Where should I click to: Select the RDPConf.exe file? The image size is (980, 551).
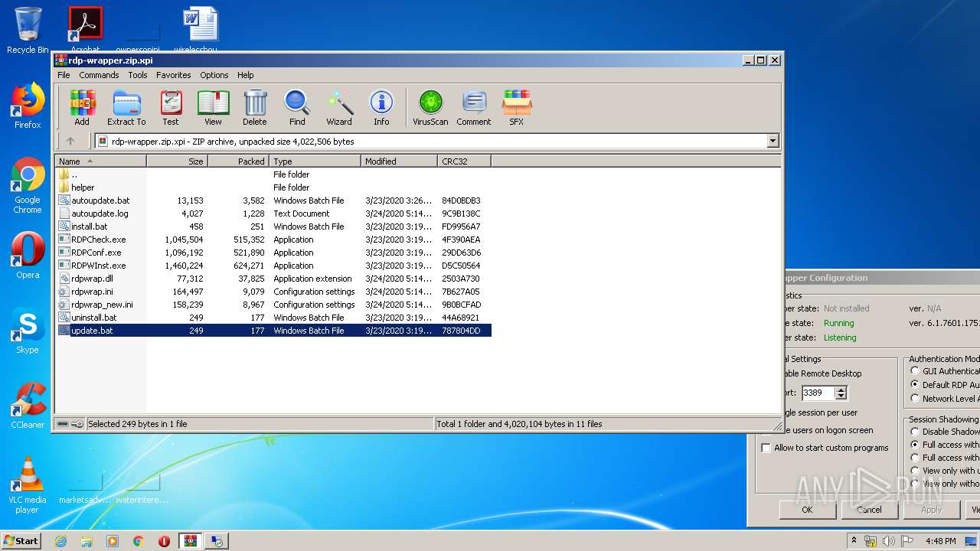[274, 253]
